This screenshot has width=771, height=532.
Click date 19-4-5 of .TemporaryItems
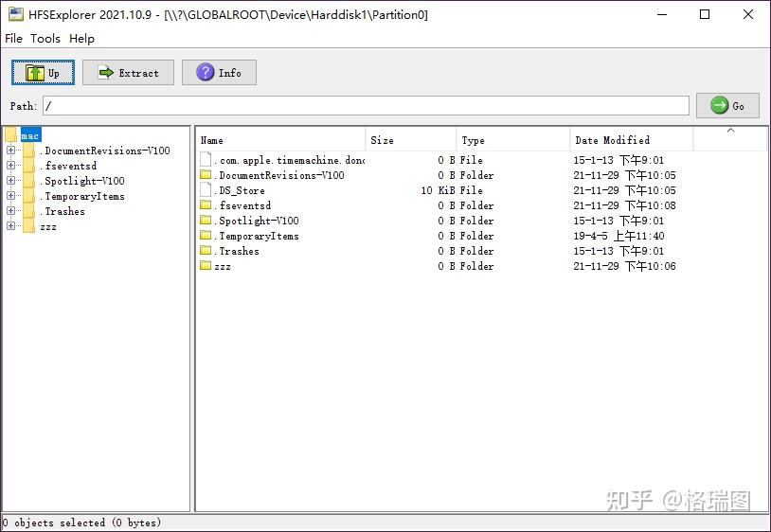click(x=619, y=237)
